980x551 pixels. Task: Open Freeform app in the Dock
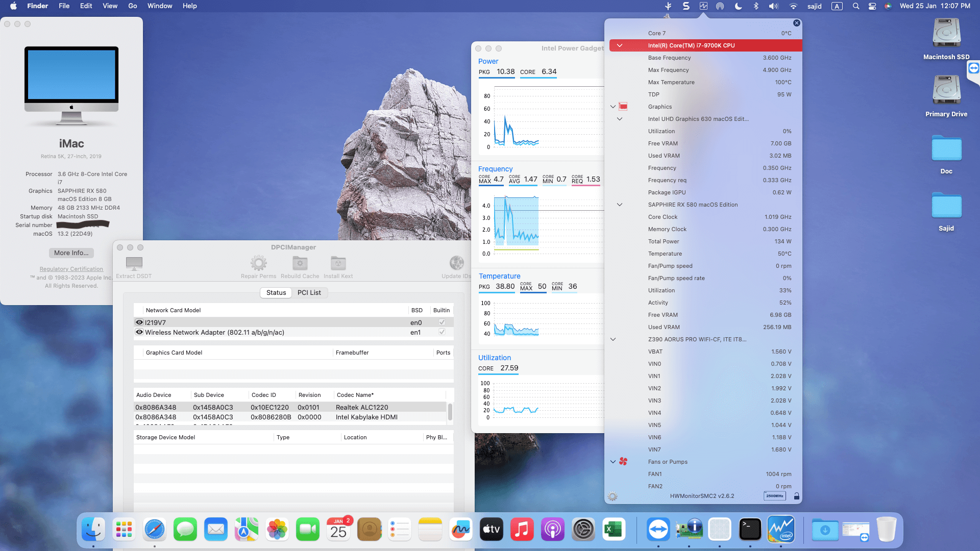[x=460, y=530]
